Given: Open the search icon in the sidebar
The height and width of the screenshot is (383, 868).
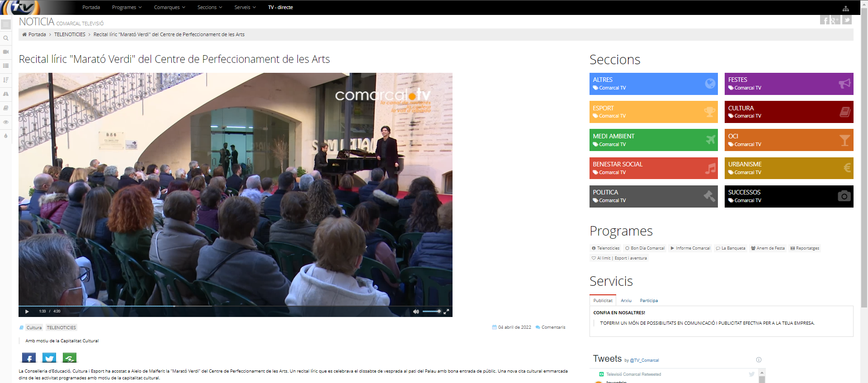Looking at the screenshot, I should point(6,38).
